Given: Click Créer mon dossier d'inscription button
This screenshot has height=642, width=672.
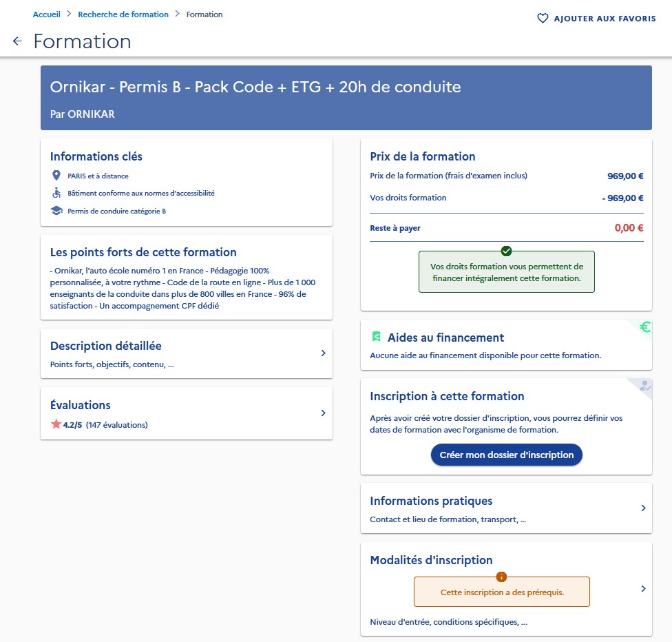Looking at the screenshot, I should pyautogui.click(x=507, y=455).
